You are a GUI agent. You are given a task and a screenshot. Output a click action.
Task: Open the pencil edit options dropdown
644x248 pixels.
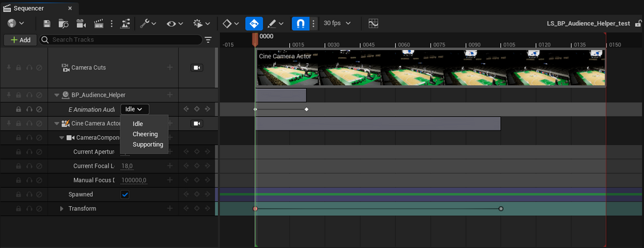pyautogui.click(x=275, y=23)
